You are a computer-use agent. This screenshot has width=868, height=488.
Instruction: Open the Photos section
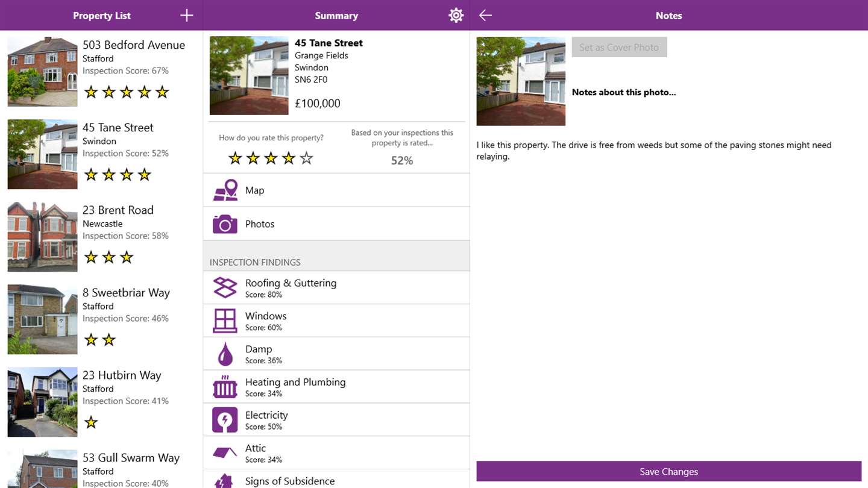(x=336, y=224)
